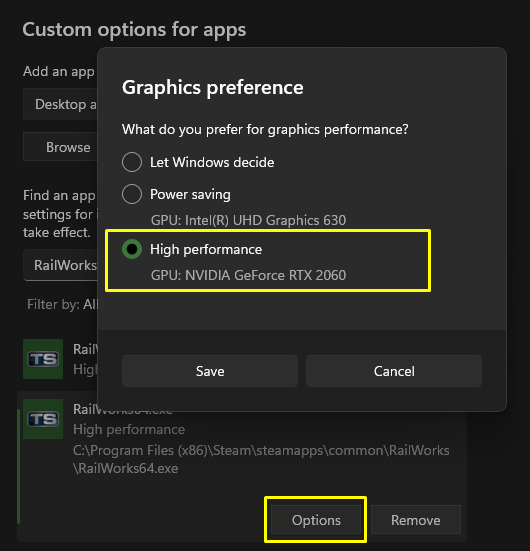Click the Browse button

pos(60,147)
